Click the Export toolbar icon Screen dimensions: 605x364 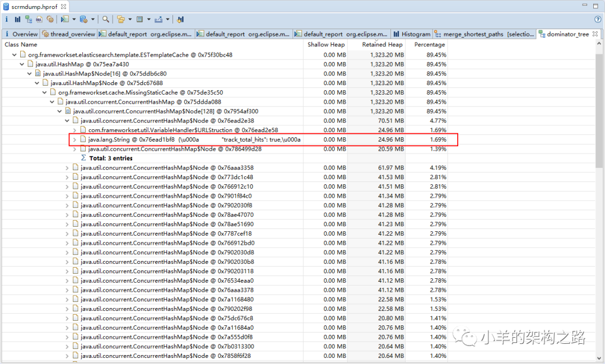(158, 19)
